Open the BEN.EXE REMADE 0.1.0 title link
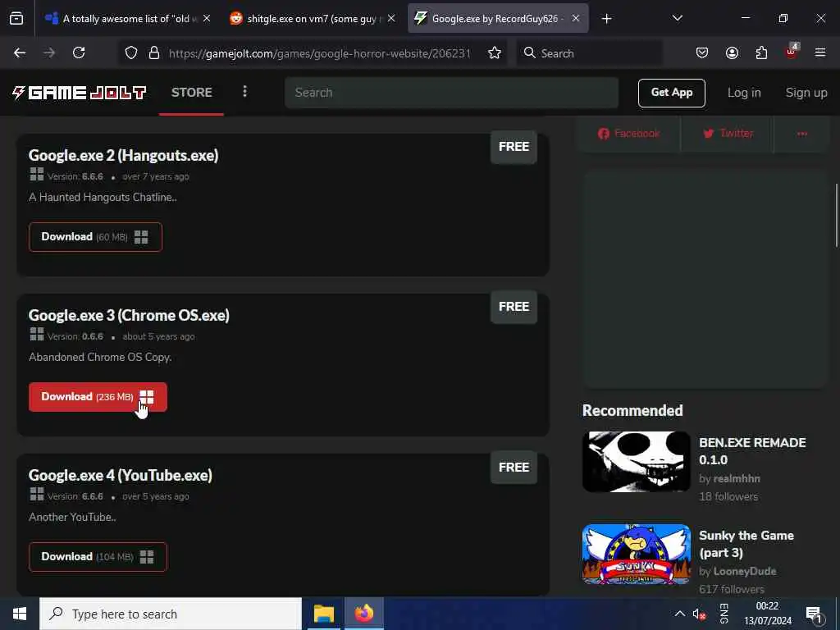This screenshot has width=840, height=630. tap(752, 451)
